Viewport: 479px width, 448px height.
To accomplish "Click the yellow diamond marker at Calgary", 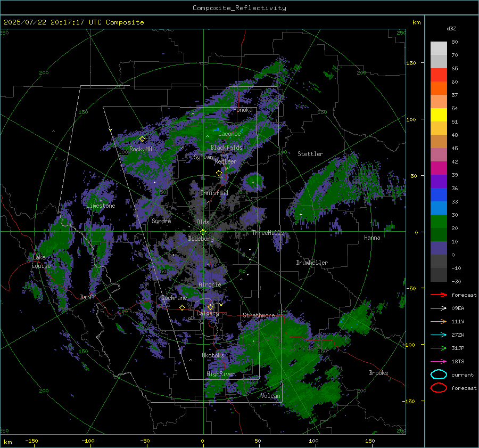I will [210, 307].
